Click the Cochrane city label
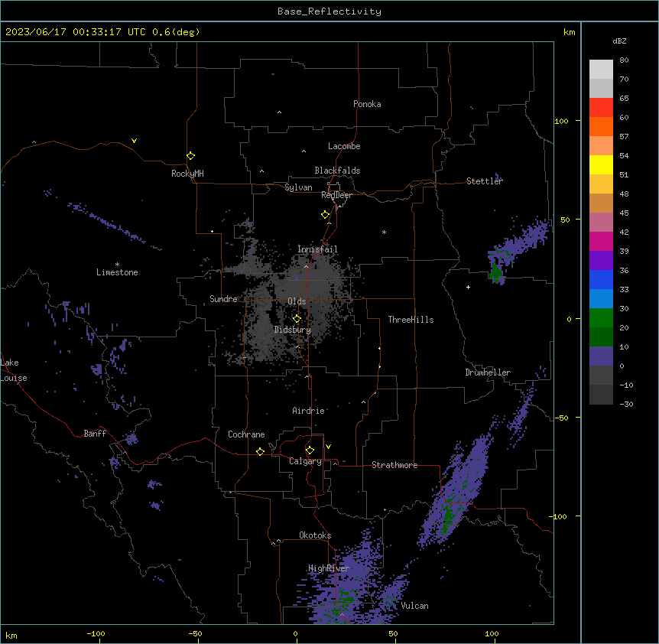 tap(246, 434)
